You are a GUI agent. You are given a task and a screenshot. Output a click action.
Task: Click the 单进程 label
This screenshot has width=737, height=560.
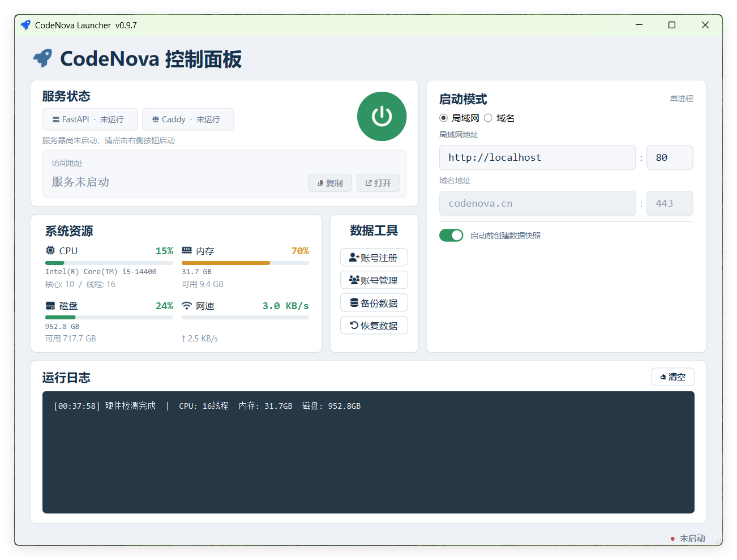click(x=682, y=99)
